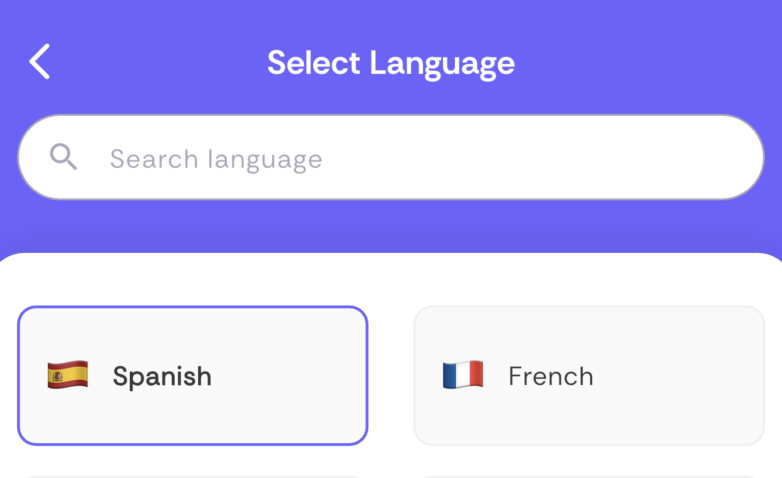This screenshot has width=782, height=478.
Task: Tap the magnifying glass search icon
Action: tap(63, 157)
